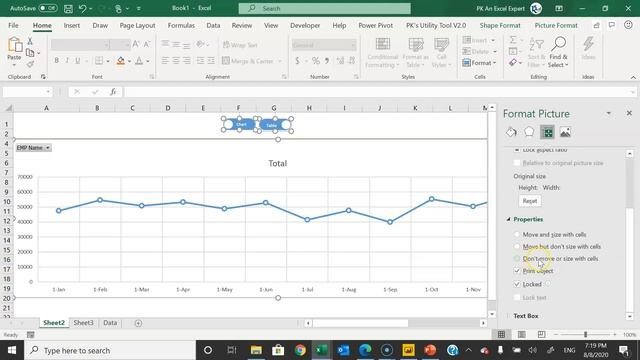Open the Format cells dropdown in ribbon
Image resolution: width=640 pixels, height=360 pixels.
[x=480, y=63]
